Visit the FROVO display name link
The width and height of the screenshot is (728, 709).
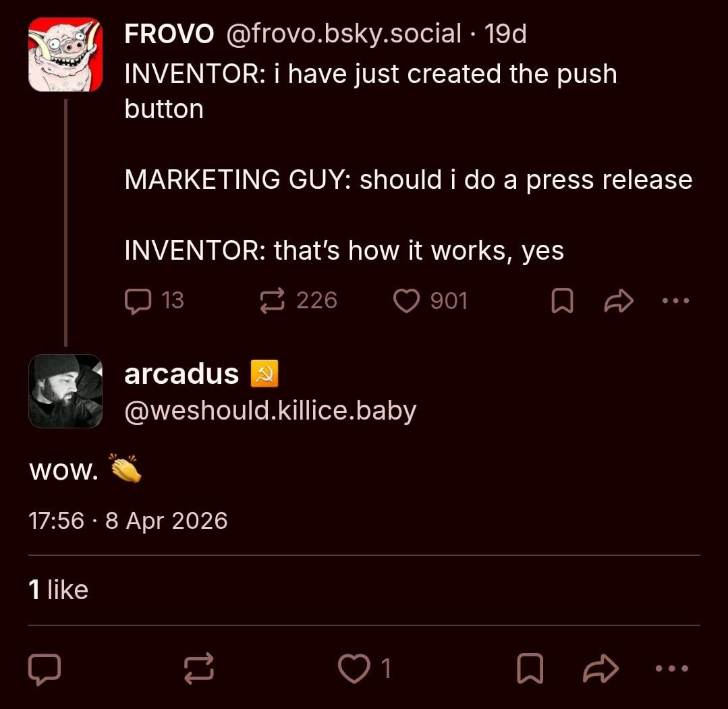point(169,34)
